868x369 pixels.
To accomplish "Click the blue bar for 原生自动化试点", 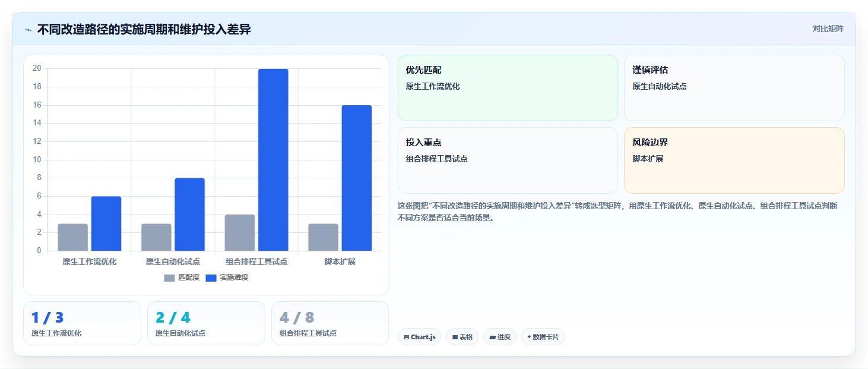I will 189,215.
